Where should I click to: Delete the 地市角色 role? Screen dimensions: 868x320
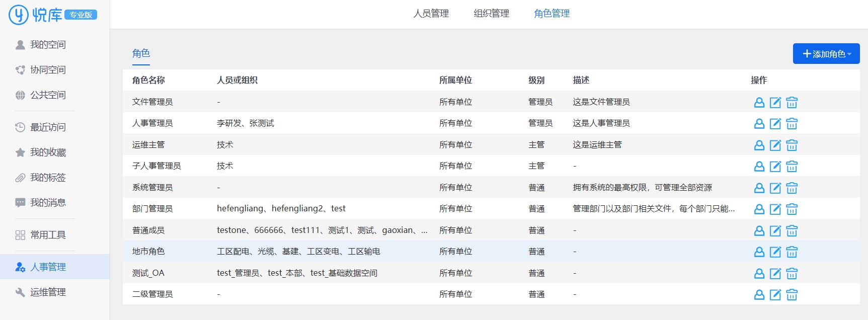[x=792, y=252]
